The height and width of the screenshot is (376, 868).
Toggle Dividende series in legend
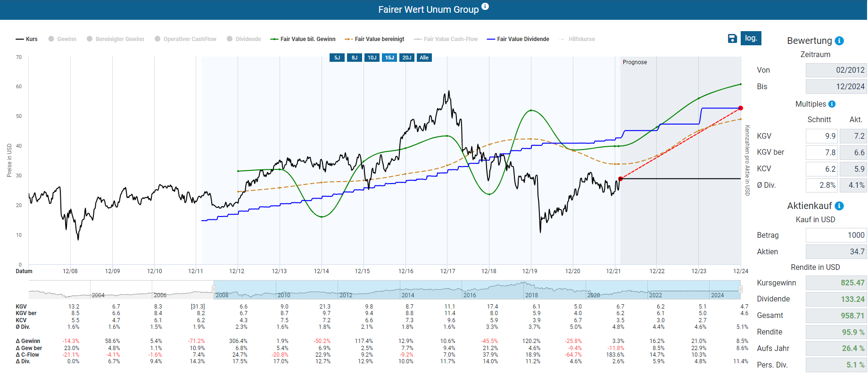(x=244, y=39)
